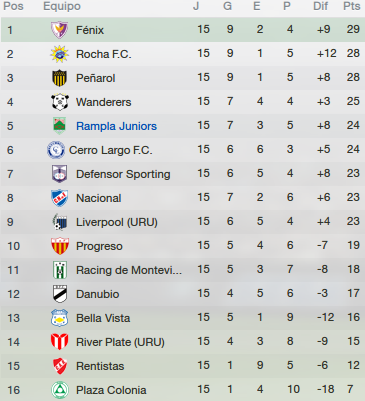Select the Liverpool (URU) table row

183,222
